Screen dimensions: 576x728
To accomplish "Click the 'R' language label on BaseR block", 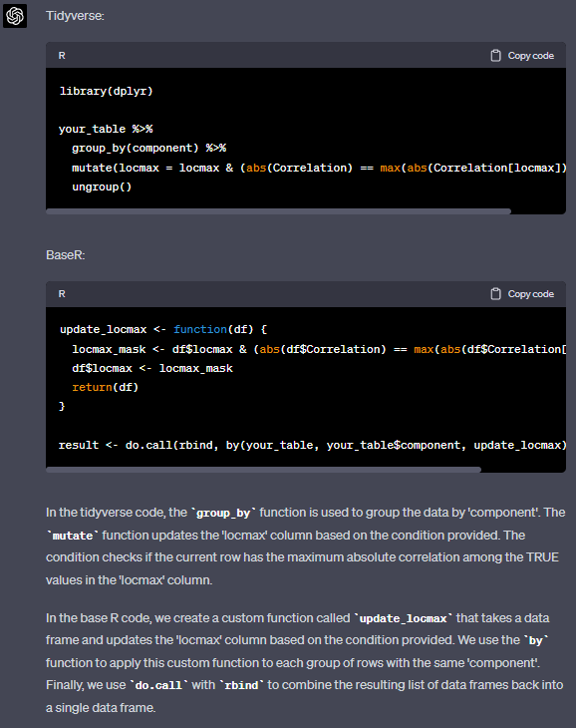I will click(x=62, y=294).
